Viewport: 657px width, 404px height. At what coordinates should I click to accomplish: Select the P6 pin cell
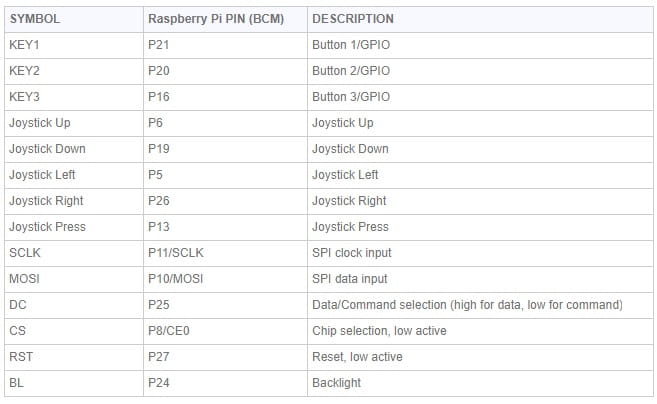[156, 123]
